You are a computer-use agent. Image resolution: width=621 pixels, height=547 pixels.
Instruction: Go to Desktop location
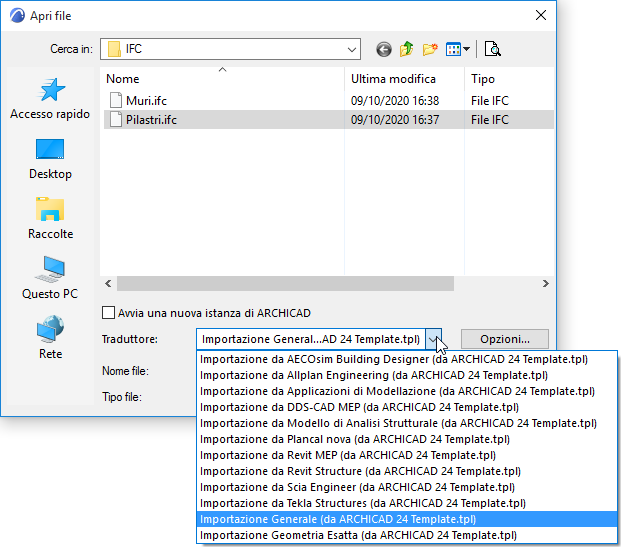[x=50, y=159]
